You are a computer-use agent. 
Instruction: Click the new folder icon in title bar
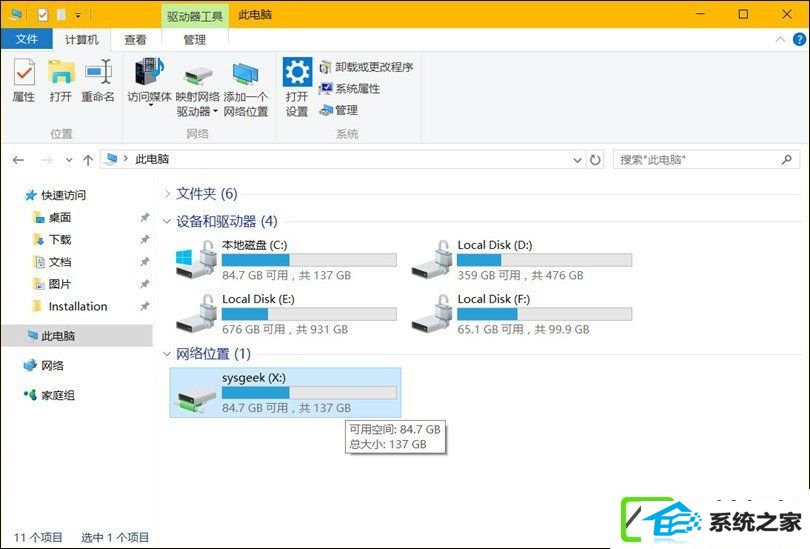click(61, 15)
